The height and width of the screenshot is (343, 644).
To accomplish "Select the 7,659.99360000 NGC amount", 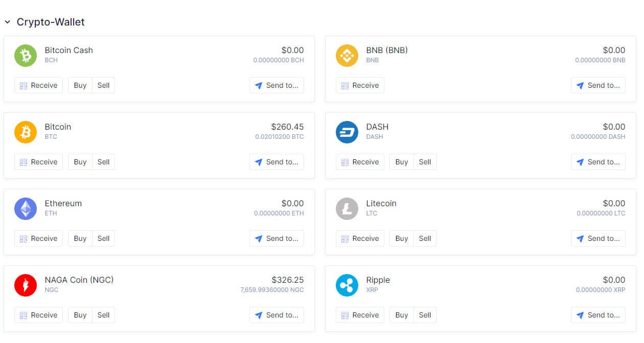I will click(272, 290).
